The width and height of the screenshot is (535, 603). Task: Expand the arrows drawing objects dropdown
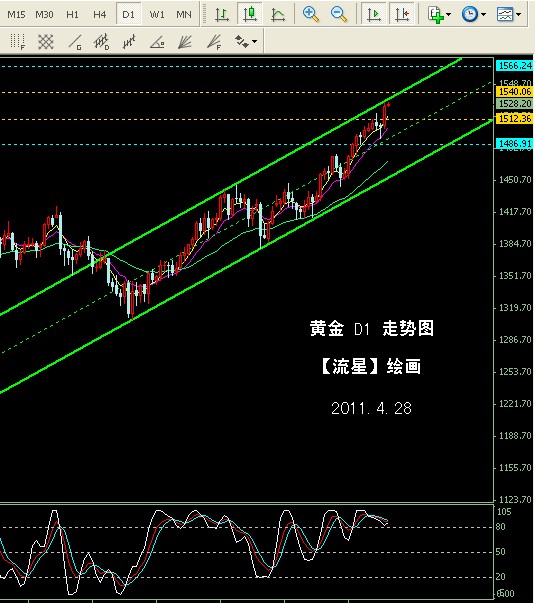(x=254, y=41)
